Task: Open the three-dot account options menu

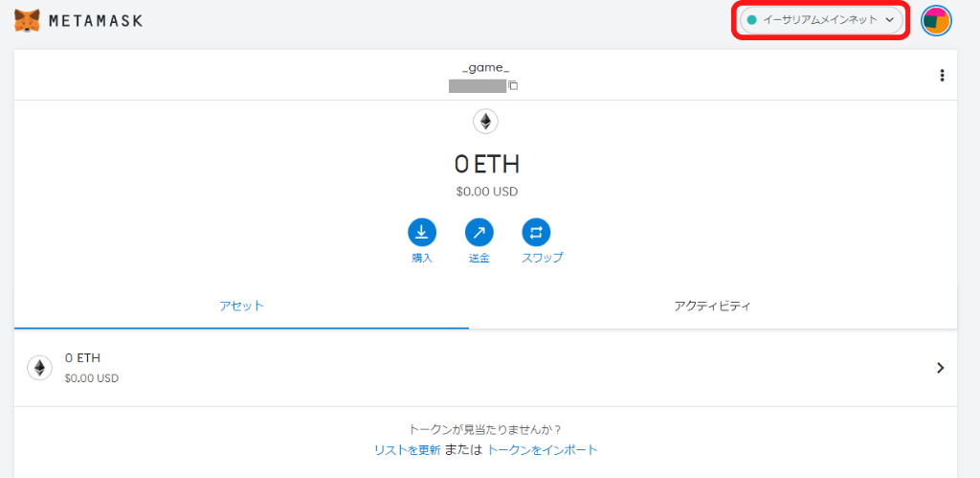Action: point(942,76)
